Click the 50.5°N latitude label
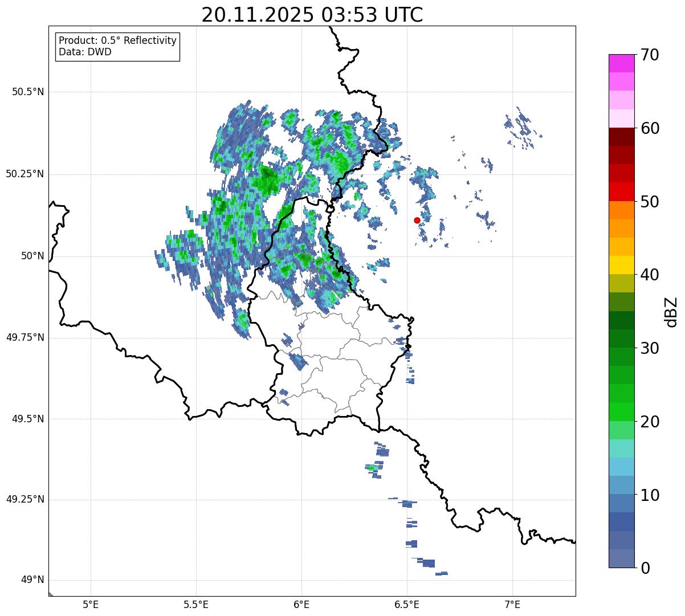This screenshot has width=685, height=616. click(27, 92)
